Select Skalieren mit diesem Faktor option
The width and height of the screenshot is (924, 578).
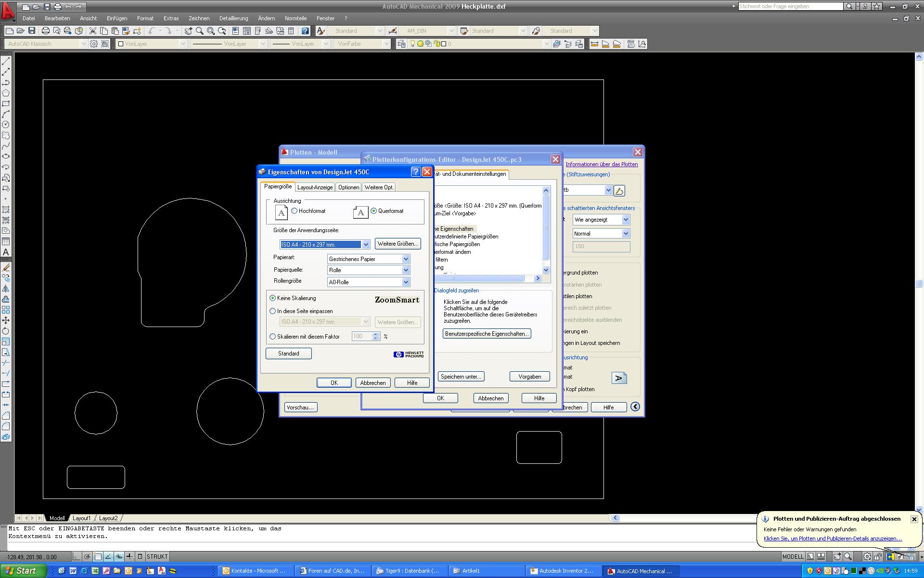(x=273, y=337)
